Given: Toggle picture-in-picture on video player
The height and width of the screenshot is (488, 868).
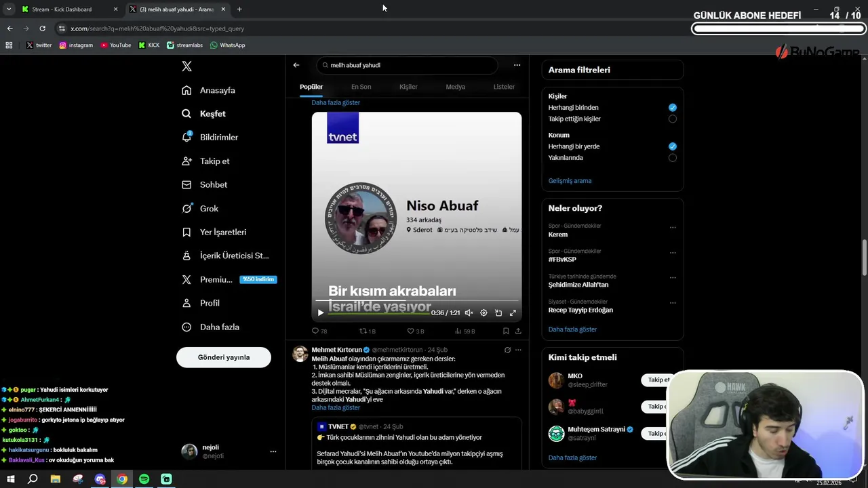Looking at the screenshot, I should click(x=498, y=312).
